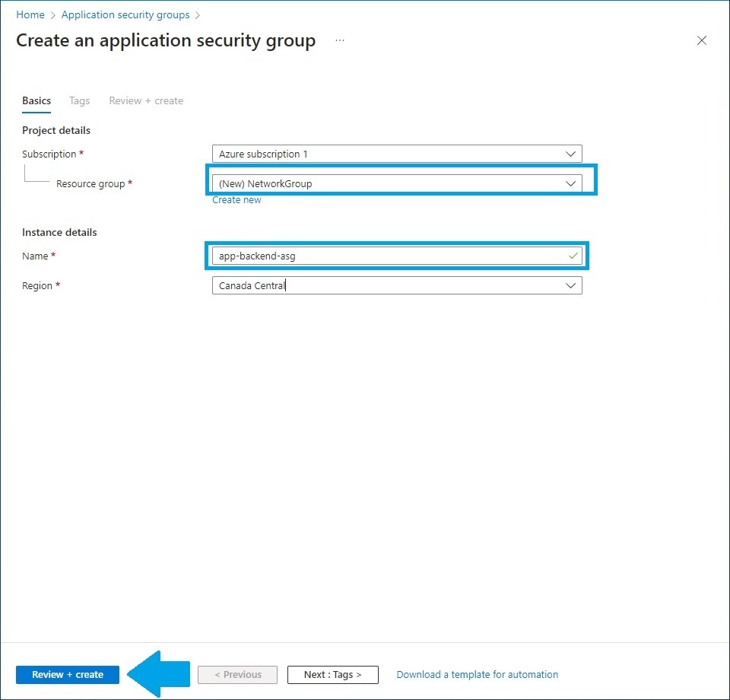Switch to the Review + create tab
Viewport: 730px width, 700px height.
point(145,100)
